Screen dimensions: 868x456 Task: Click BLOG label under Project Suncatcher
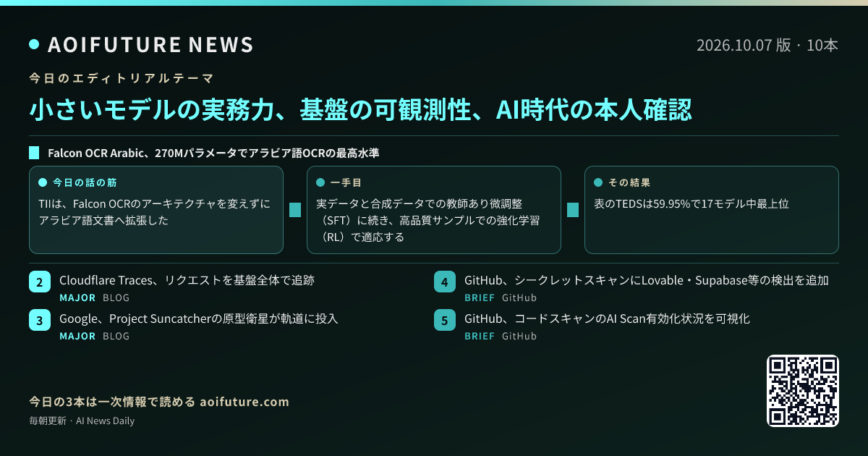[116, 336]
